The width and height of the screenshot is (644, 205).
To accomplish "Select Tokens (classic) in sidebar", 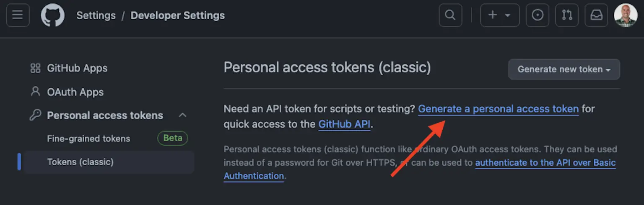I will 80,162.
